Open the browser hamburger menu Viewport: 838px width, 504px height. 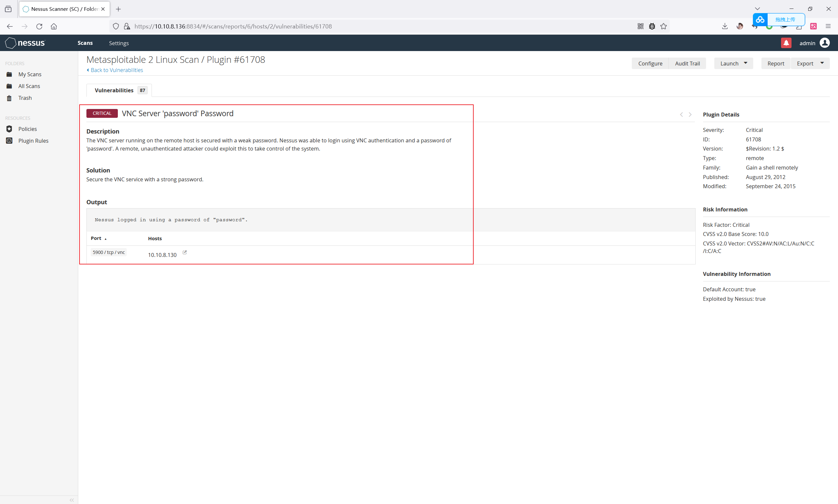[x=828, y=26]
